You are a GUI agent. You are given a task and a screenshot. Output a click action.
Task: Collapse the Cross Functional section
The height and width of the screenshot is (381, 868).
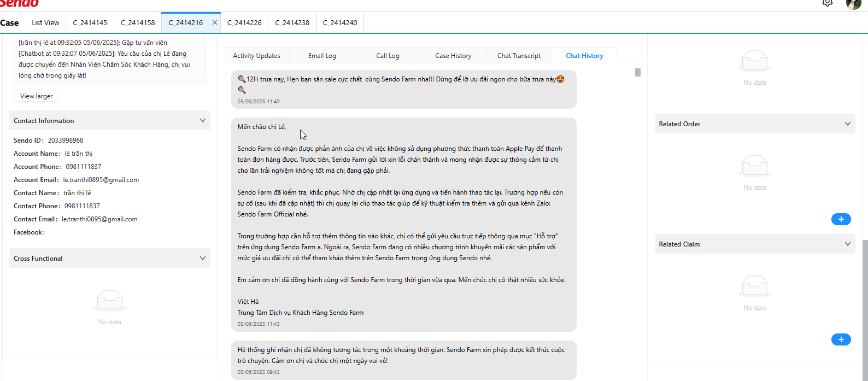pyautogui.click(x=203, y=258)
